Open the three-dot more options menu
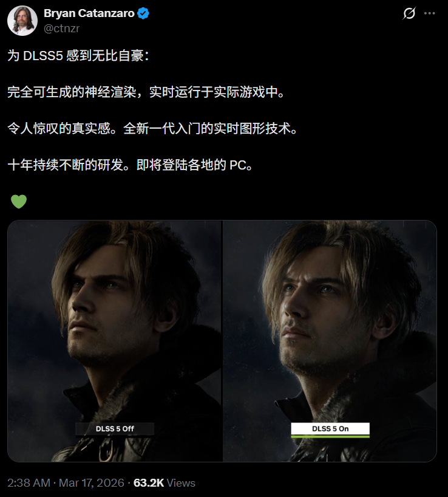Image resolution: width=448 pixels, height=497 pixels. point(429,13)
